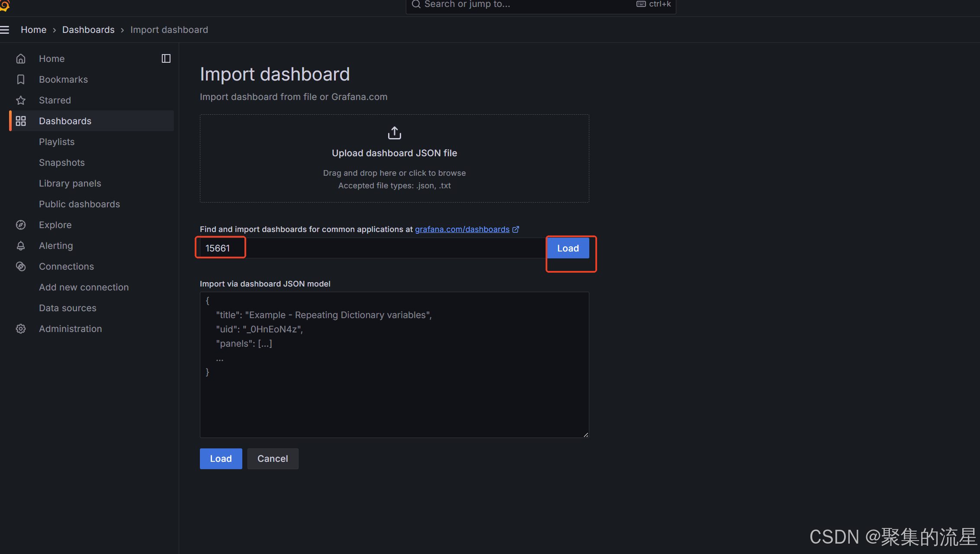This screenshot has width=980, height=554.
Task: Open Playlists in the sidebar
Action: click(x=57, y=142)
